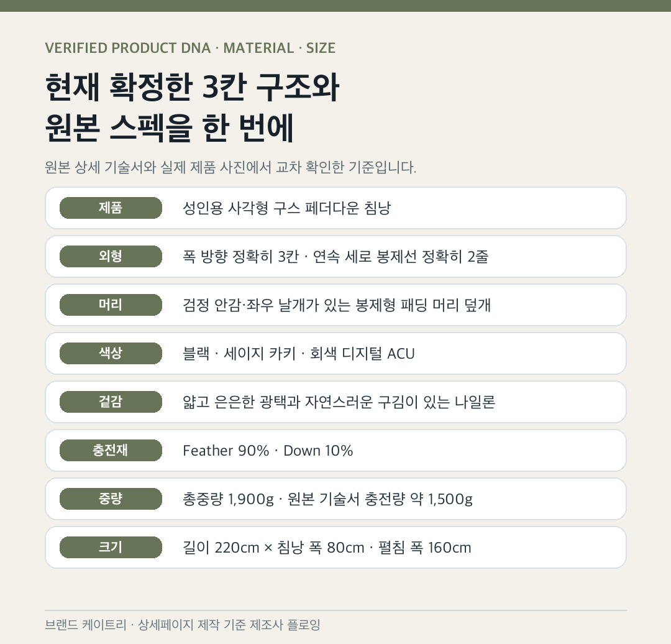
Task: Click the Feather 90% · Down 10% text
Action: pos(268,451)
